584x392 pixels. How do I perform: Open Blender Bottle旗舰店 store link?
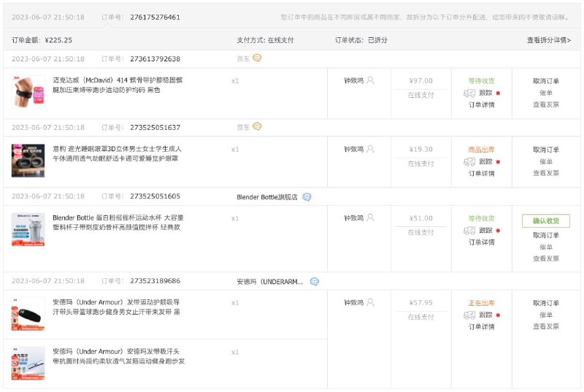tap(267, 197)
